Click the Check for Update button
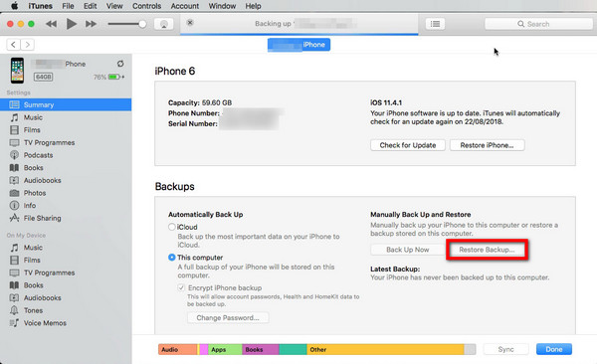 408,145
